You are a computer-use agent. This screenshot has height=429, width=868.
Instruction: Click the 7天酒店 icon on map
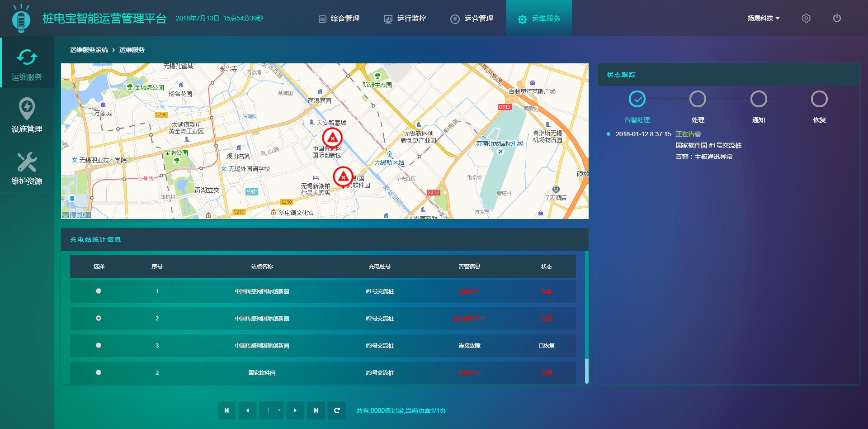point(556,189)
